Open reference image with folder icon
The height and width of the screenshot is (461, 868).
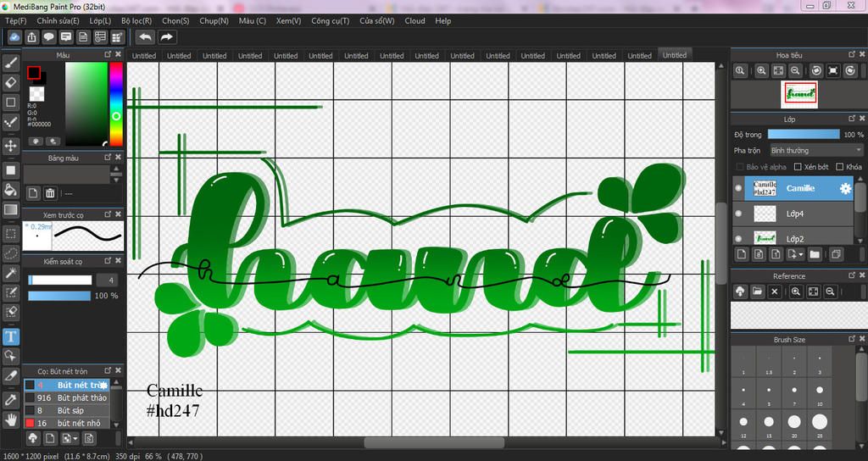tap(757, 292)
